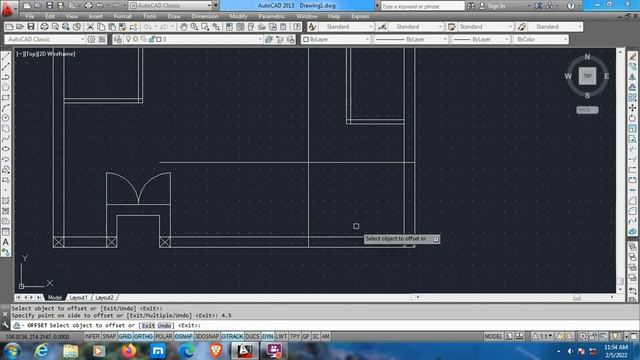640x360 pixels.
Task: Select the Circle tool in draw toolbar
Action: coord(6,118)
